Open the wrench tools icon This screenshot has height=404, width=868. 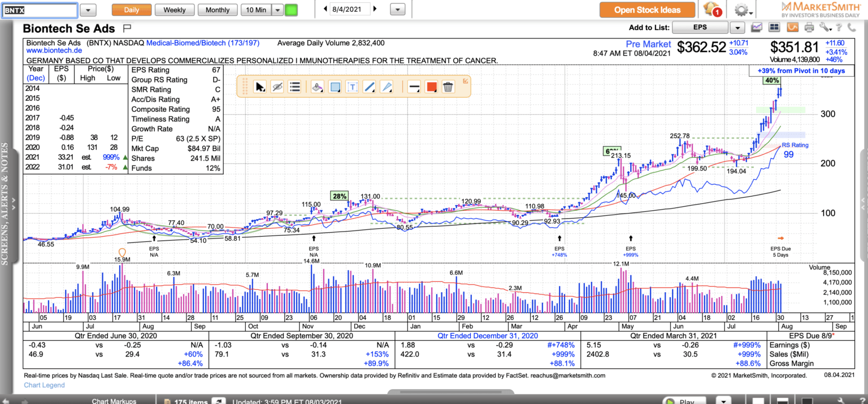pyautogui.click(x=823, y=28)
